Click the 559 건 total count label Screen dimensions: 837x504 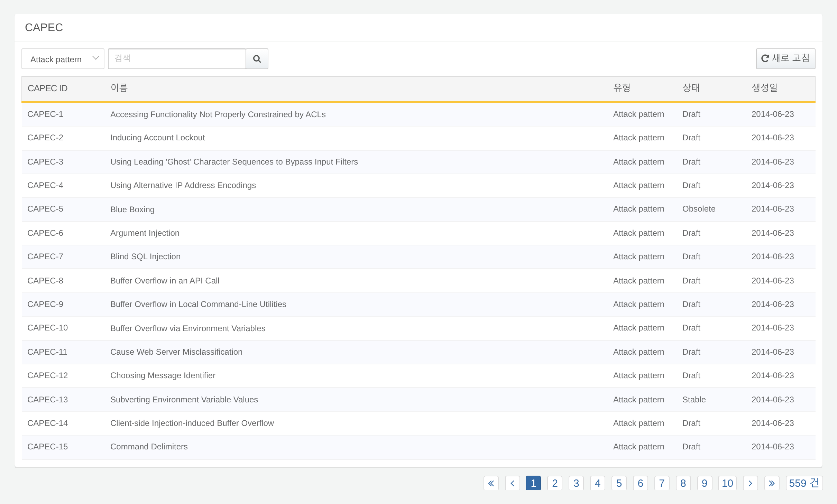pyautogui.click(x=804, y=483)
